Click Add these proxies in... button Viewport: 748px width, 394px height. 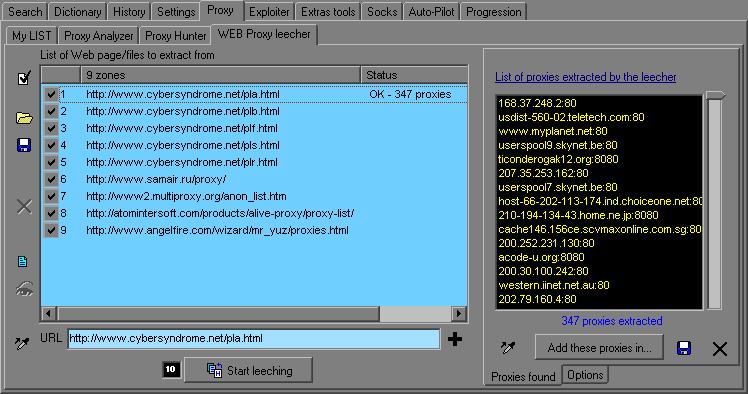(599, 348)
